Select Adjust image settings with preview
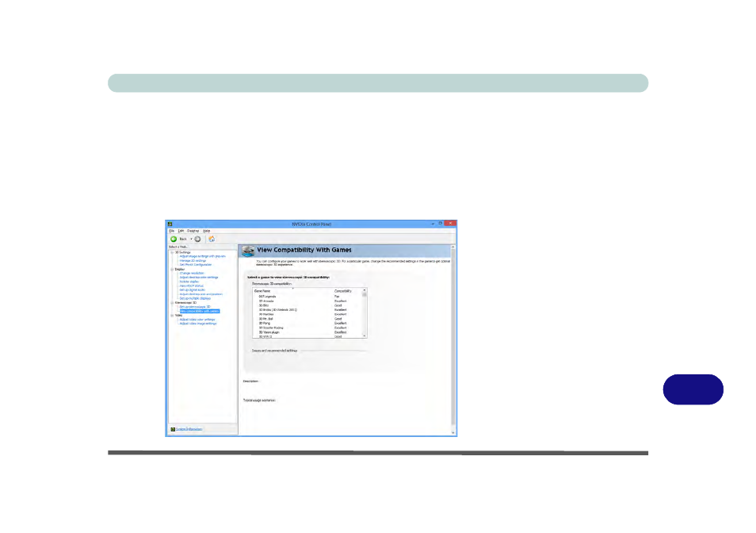The height and width of the screenshot is (533, 756). point(203,256)
